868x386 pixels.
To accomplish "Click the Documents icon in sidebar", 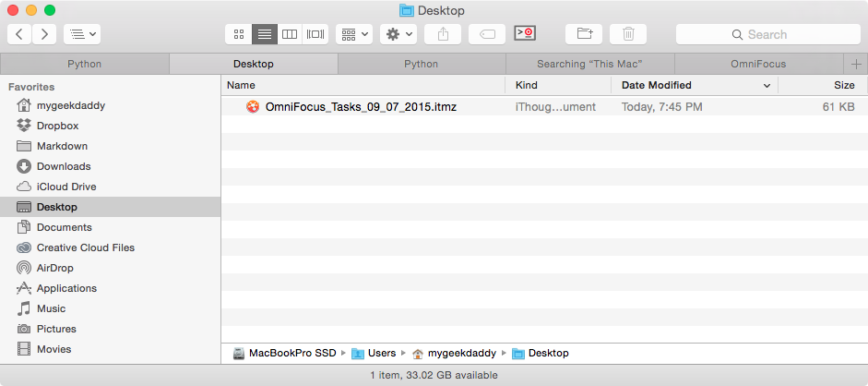I will coord(24,227).
